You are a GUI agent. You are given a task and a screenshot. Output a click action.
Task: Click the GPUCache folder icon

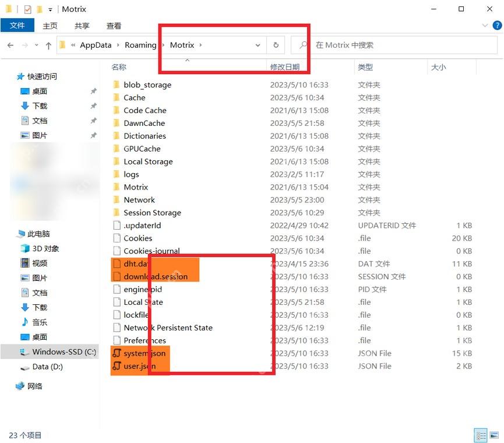(117, 149)
